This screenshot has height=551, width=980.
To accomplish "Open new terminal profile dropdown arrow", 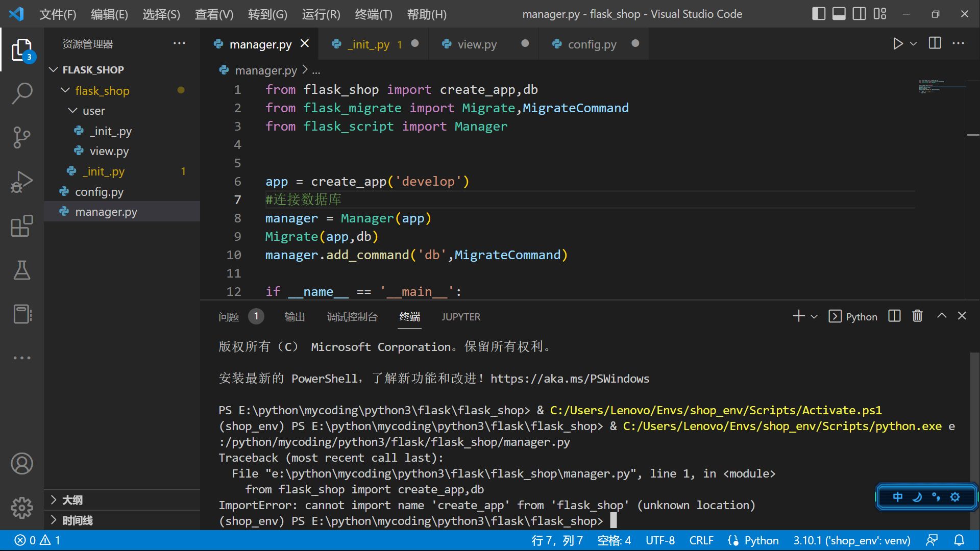I will (814, 317).
